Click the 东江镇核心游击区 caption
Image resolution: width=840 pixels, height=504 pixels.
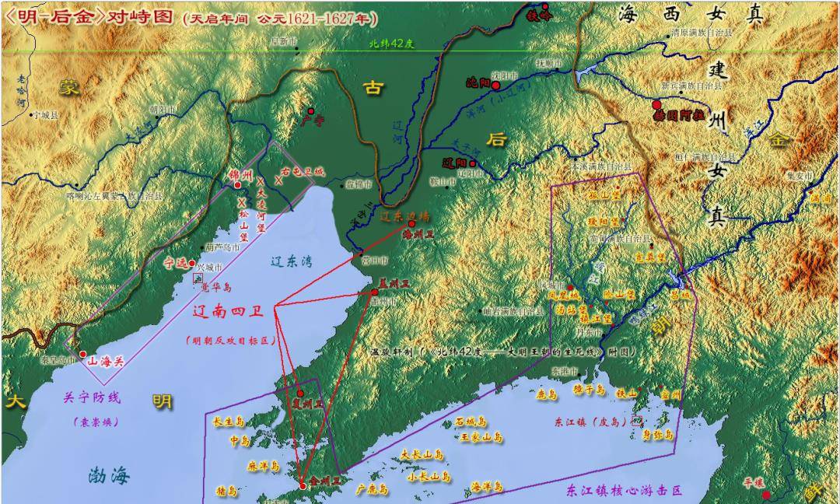[x=625, y=491]
